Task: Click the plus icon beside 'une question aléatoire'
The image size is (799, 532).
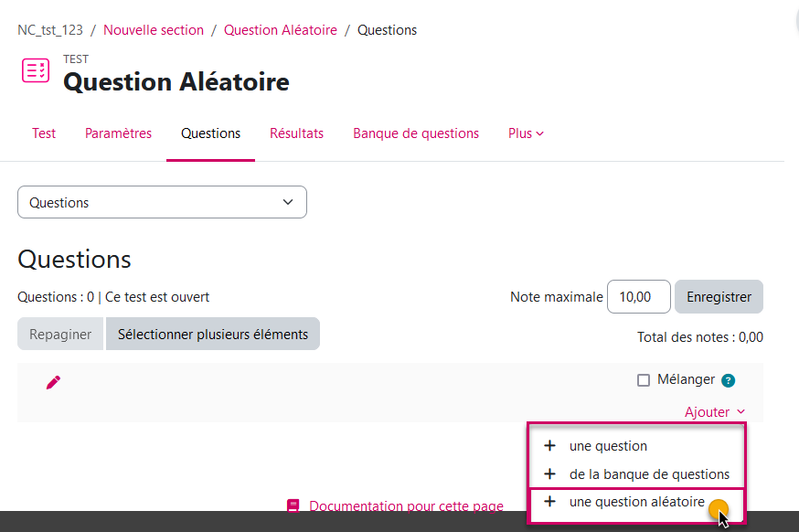Action: [x=549, y=502]
